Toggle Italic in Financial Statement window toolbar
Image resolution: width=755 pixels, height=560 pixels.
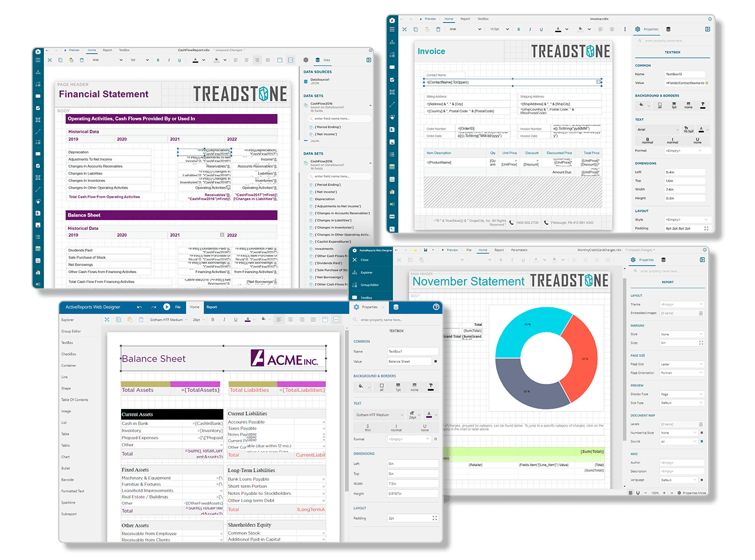point(169,60)
